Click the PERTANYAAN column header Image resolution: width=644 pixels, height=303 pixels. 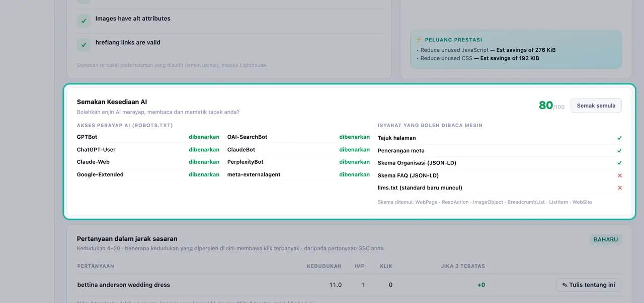pos(96,266)
